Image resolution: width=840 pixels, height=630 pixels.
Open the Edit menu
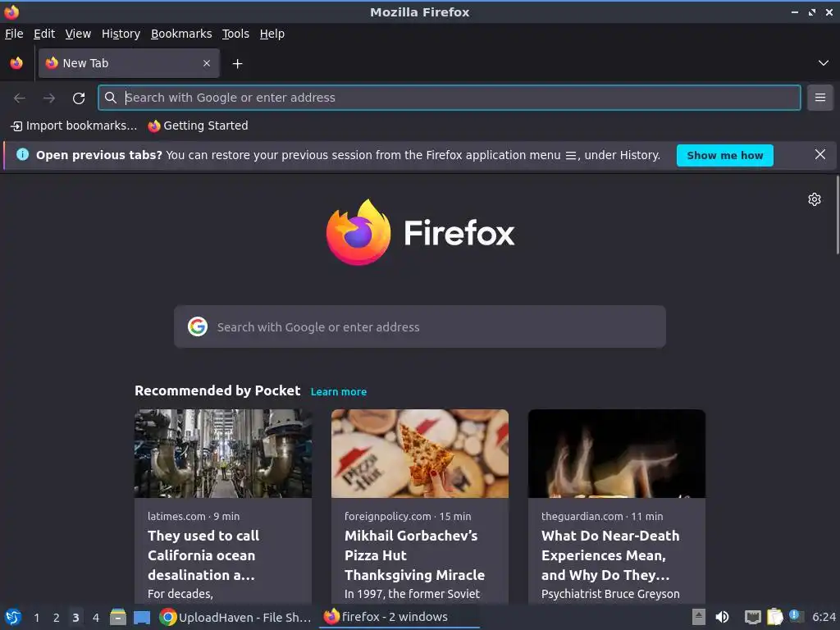click(x=44, y=34)
